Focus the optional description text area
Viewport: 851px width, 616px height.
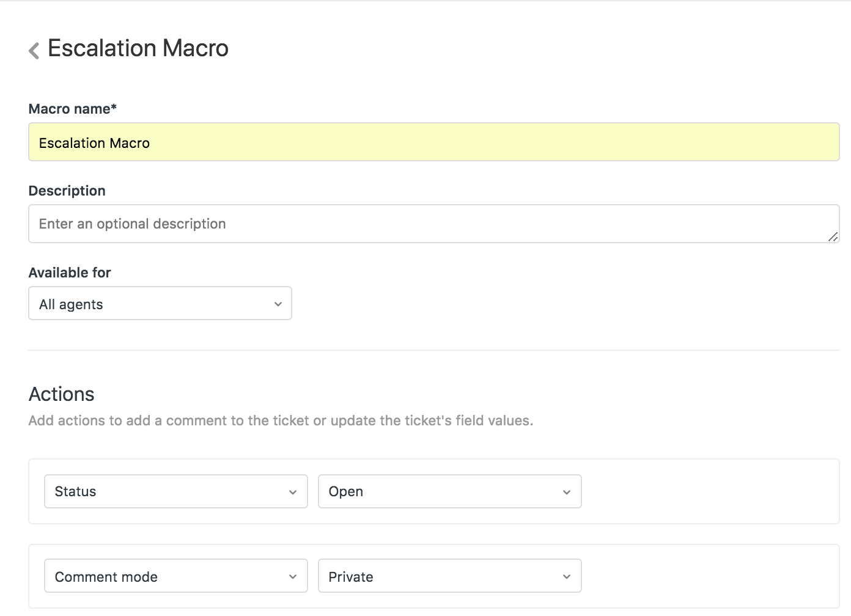point(428,224)
